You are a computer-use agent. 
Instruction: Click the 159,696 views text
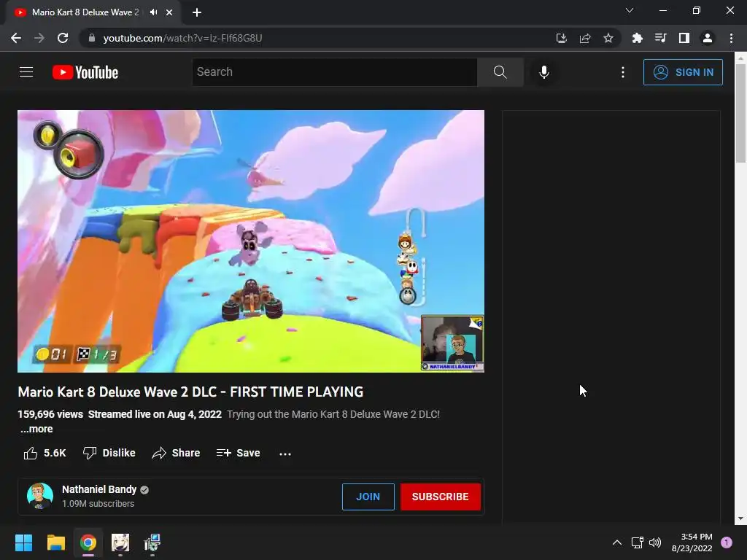point(50,414)
